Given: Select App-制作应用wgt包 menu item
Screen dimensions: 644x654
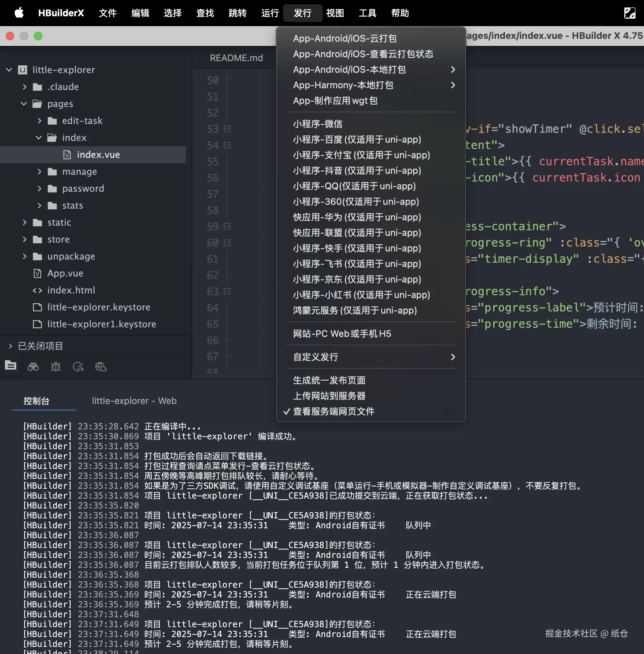Looking at the screenshot, I should point(371,101).
